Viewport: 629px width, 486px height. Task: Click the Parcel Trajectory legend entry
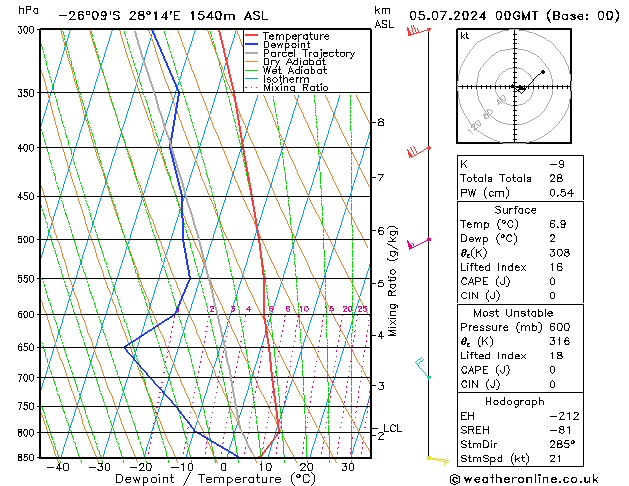pyautogui.click(x=300, y=53)
